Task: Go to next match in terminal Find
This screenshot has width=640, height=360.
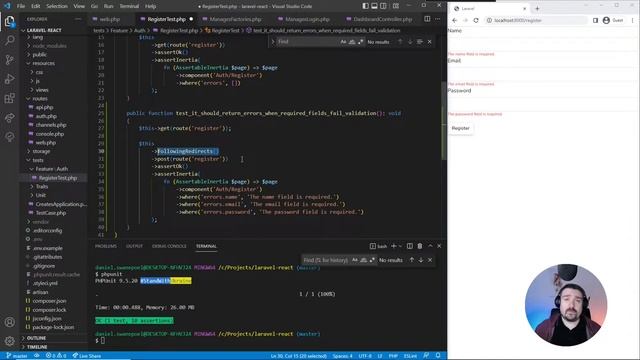Action: [x=421, y=260]
